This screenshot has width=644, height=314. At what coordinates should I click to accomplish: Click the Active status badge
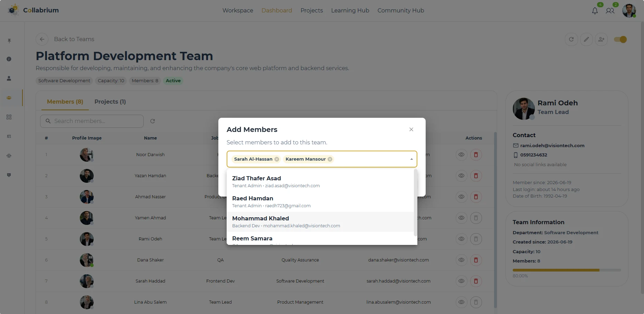click(x=173, y=81)
